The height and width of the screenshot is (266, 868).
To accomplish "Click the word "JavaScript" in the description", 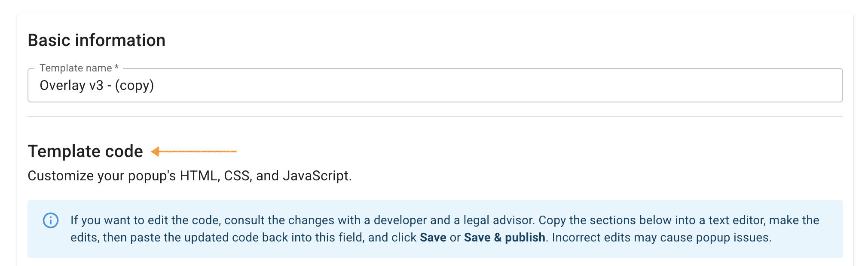I will pyautogui.click(x=316, y=176).
